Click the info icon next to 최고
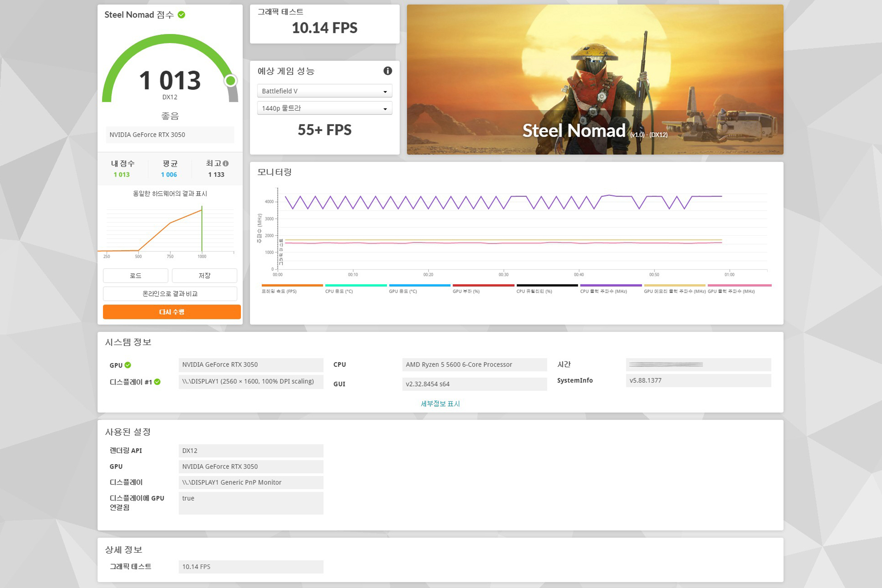This screenshot has width=882, height=588. (226, 164)
